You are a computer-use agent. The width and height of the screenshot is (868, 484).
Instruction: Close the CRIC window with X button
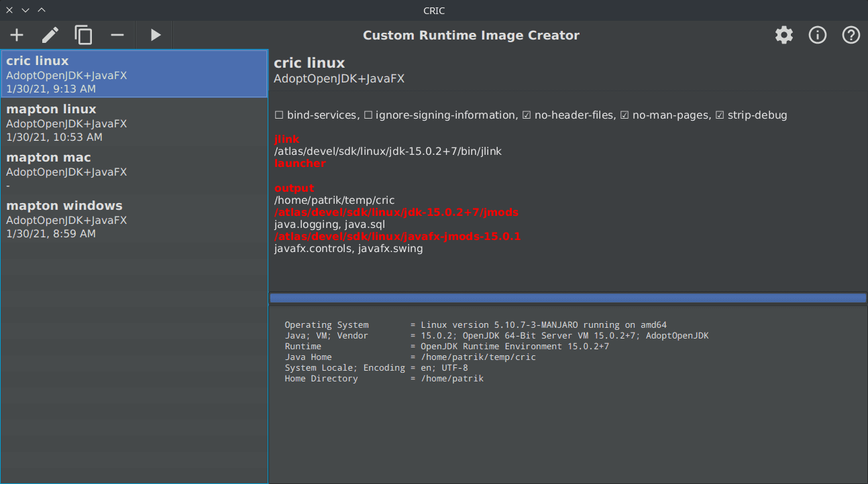(9, 10)
